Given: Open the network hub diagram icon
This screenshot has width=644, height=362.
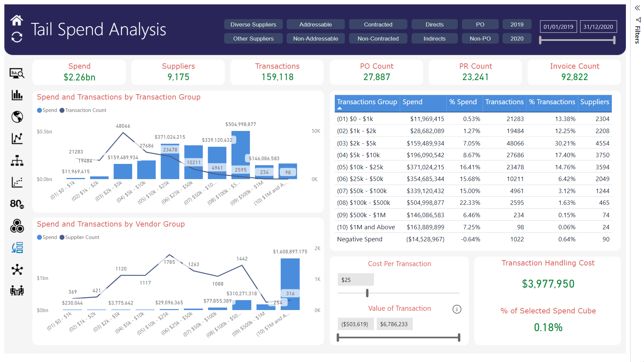Looking at the screenshot, I should (x=17, y=269).
